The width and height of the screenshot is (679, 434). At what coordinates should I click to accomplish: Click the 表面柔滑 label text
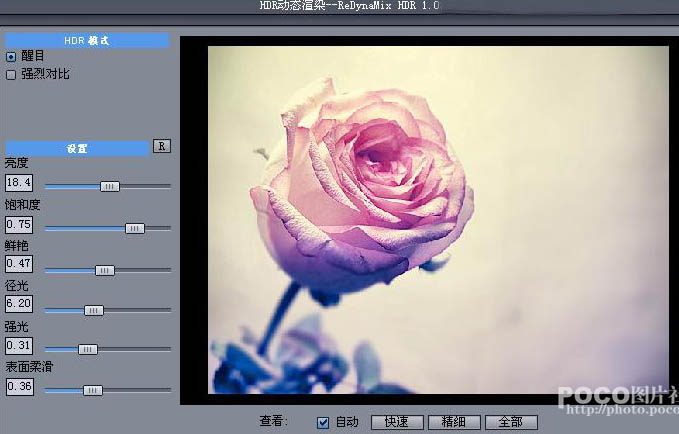(x=29, y=367)
